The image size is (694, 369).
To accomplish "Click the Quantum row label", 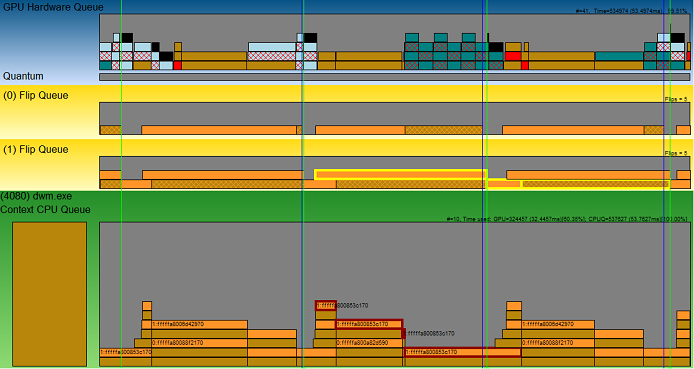I will click(x=23, y=76).
